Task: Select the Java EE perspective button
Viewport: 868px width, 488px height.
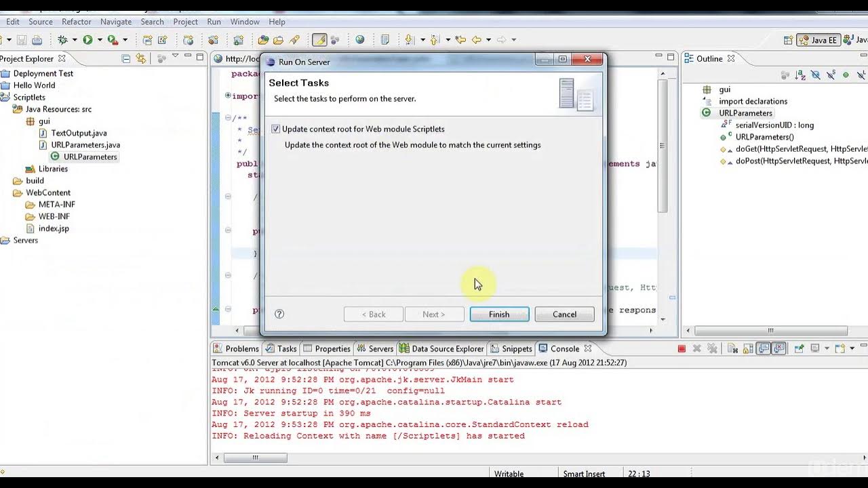Action: click(x=818, y=40)
